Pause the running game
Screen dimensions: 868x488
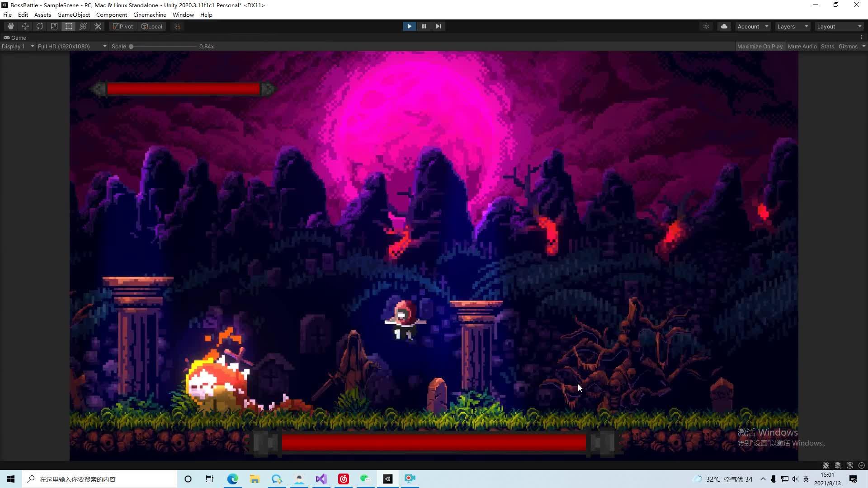424,26
